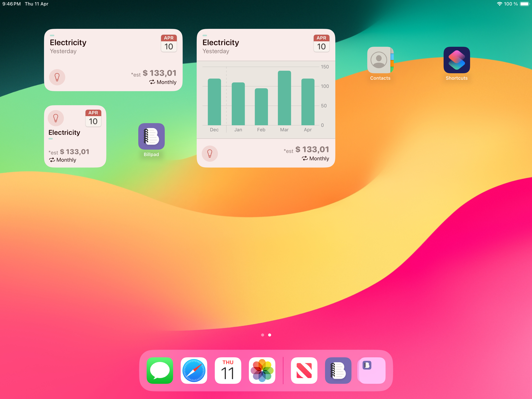
Task: Tap the lightbulb icon in the chart widget
Action: [x=210, y=153]
